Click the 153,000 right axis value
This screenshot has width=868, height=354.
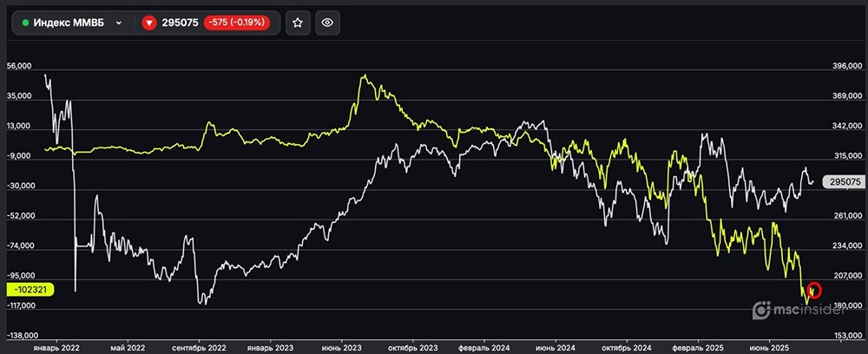coord(847,336)
